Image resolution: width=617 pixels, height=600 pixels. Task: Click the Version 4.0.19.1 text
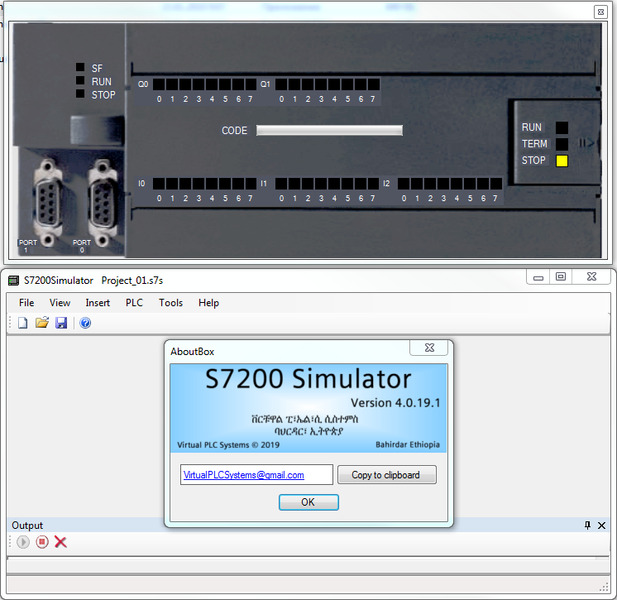pos(395,402)
